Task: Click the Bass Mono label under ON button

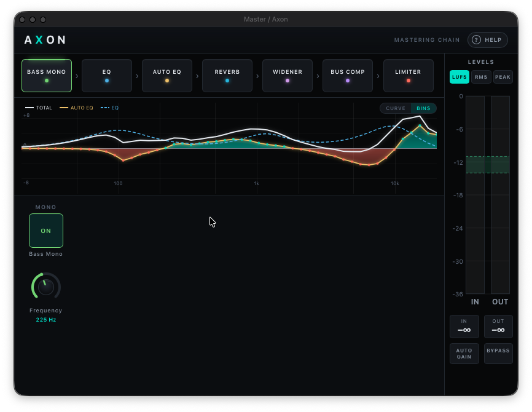Action: 46,254
